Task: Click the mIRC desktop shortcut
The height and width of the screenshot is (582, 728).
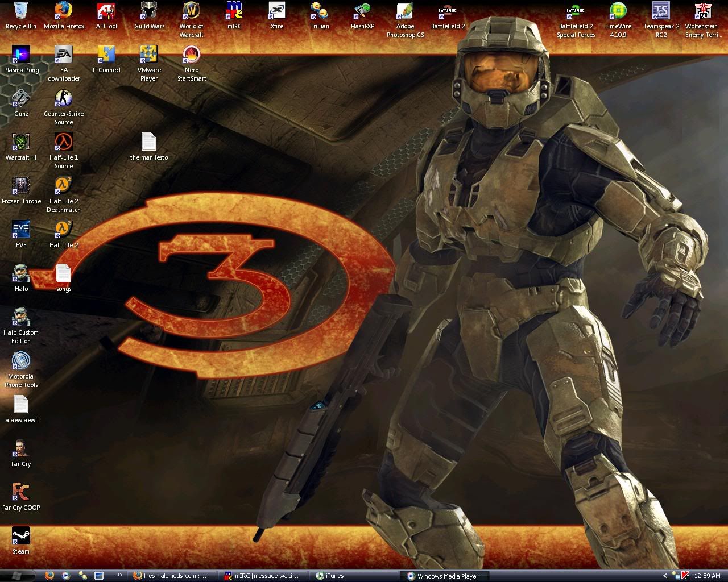Action: click(234, 15)
